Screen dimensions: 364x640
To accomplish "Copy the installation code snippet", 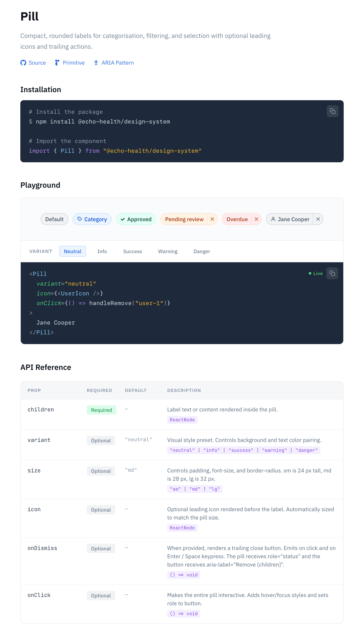I will tap(332, 111).
